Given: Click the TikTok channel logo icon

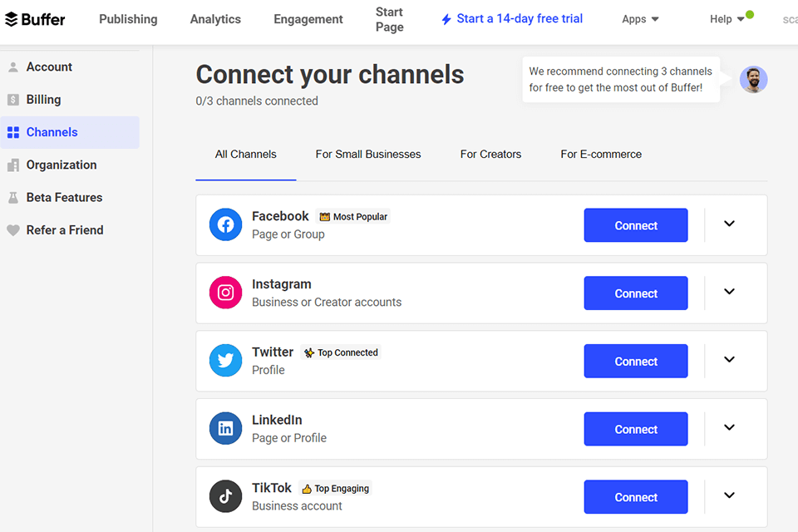Looking at the screenshot, I should (x=225, y=496).
